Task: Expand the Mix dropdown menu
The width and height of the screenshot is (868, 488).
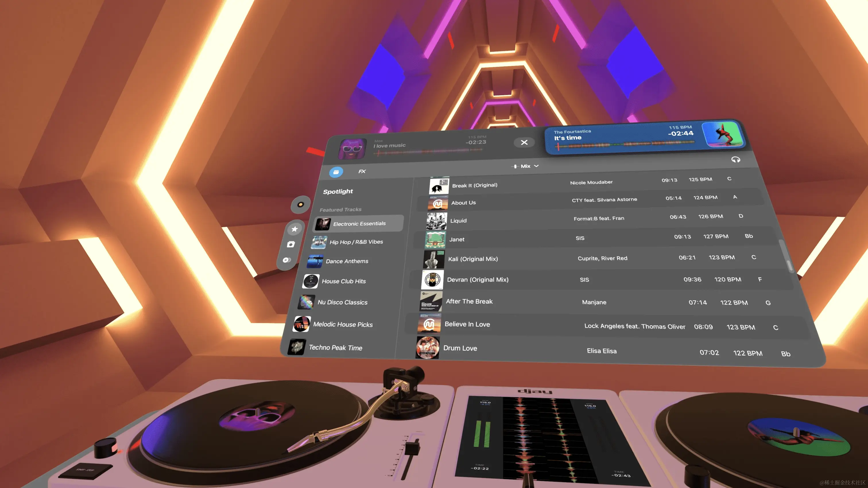Action: (x=526, y=166)
